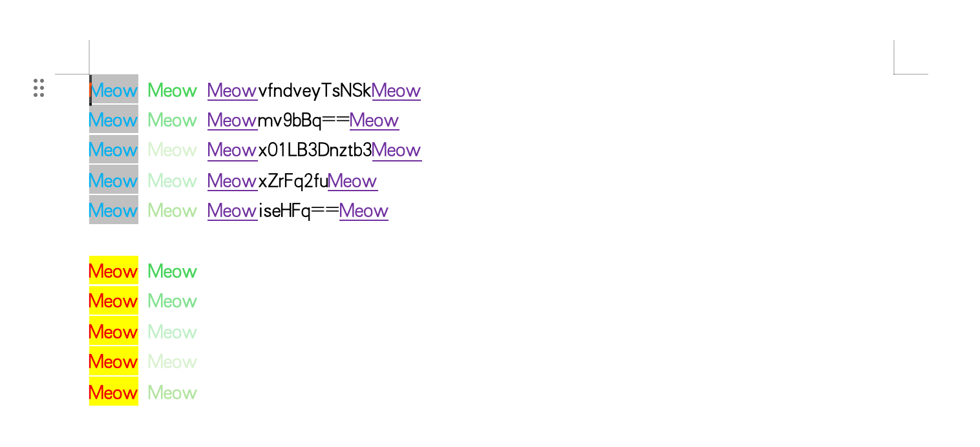Click inside the text xZrFq2fu
Screen dimensions: 980x447
(x=293, y=182)
